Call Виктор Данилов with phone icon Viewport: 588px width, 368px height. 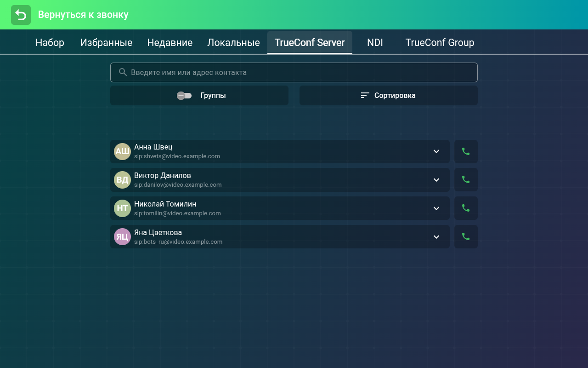(x=466, y=180)
